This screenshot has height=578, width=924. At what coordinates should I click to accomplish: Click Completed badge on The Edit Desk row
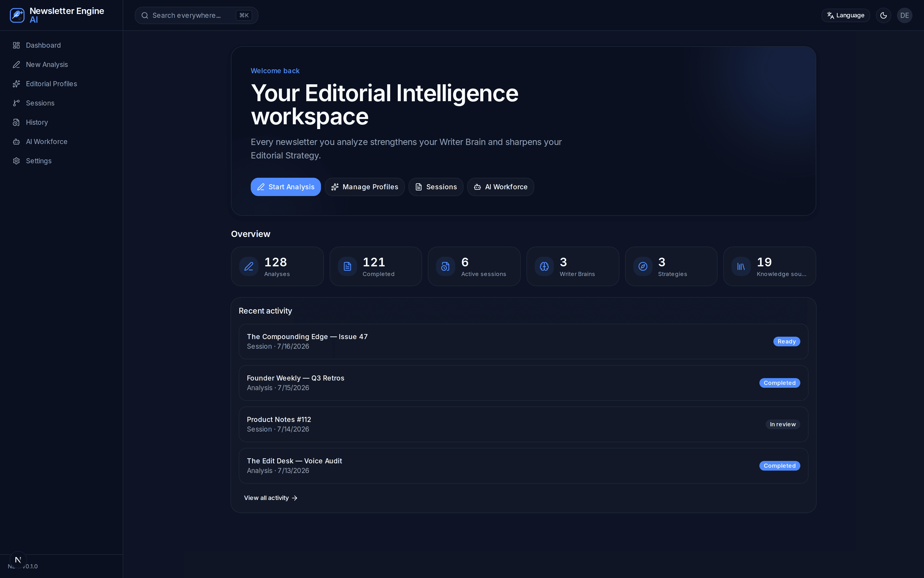(779, 466)
